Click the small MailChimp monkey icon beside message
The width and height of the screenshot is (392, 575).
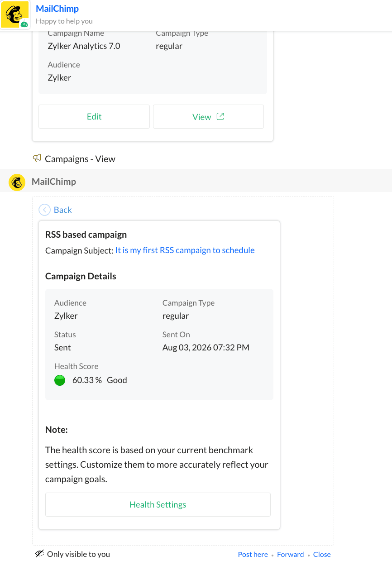pyautogui.click(x=17, y=182)
